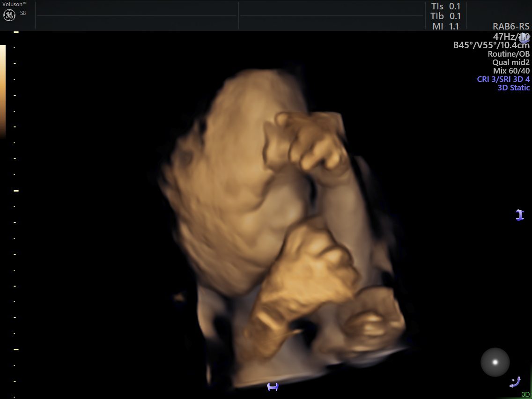Click the RAB6-RS probe name
The height and width of the screenshot is (399, 532).
pos(511,27)
